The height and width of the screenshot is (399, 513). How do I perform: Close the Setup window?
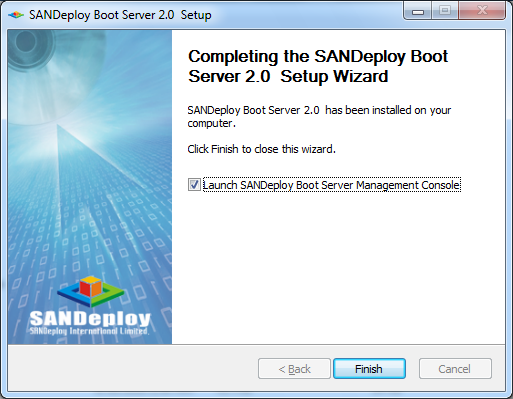click(482, 11)
